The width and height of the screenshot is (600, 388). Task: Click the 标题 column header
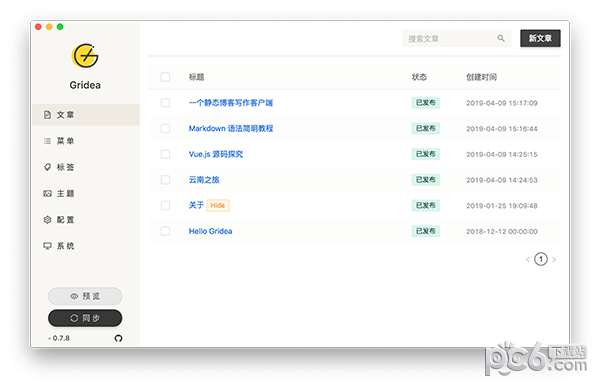196,77
